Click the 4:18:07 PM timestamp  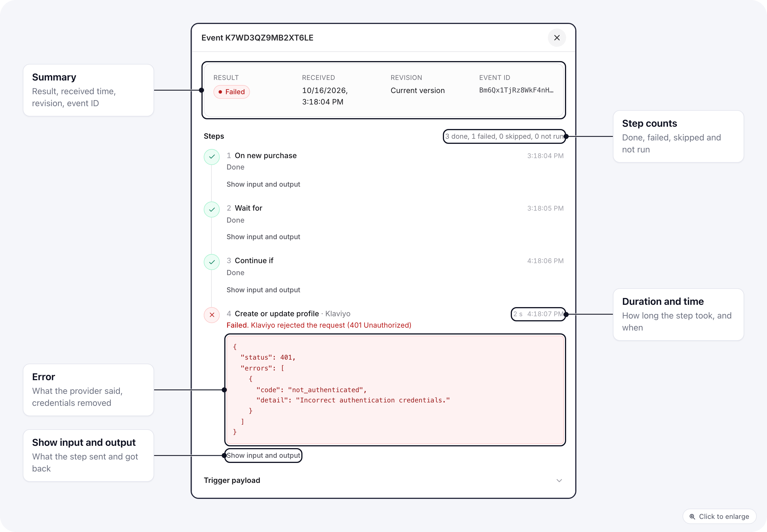[545, 314]
